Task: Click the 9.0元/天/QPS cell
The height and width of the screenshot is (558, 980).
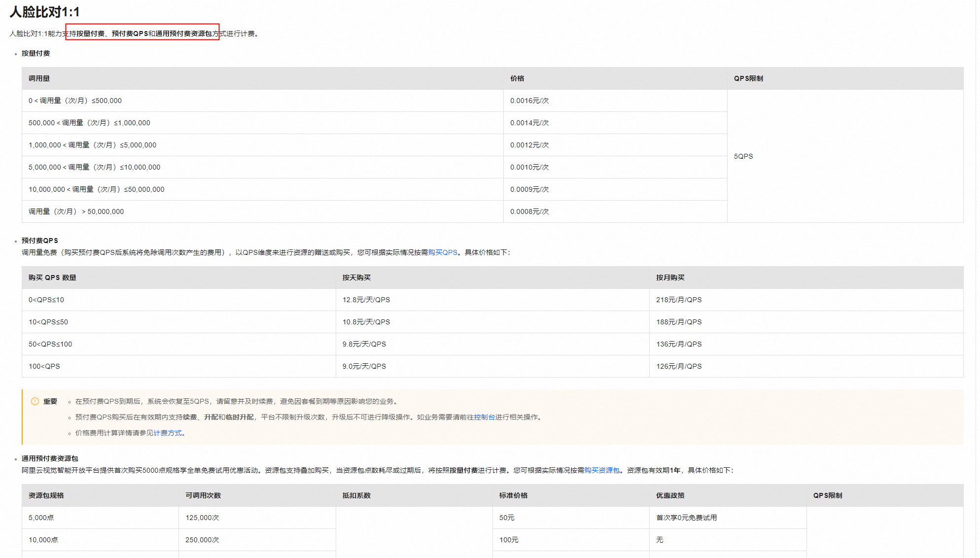Action: [492, 366]
